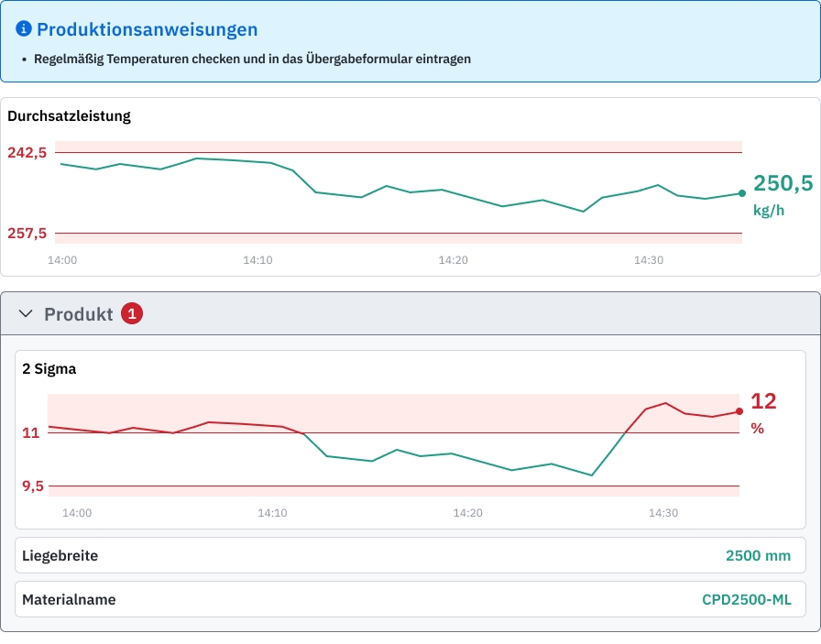Click the 14:20 time label in Durchsatzleistung chart
This screenshot has height=644, width=821.
[x=453, y=261]
